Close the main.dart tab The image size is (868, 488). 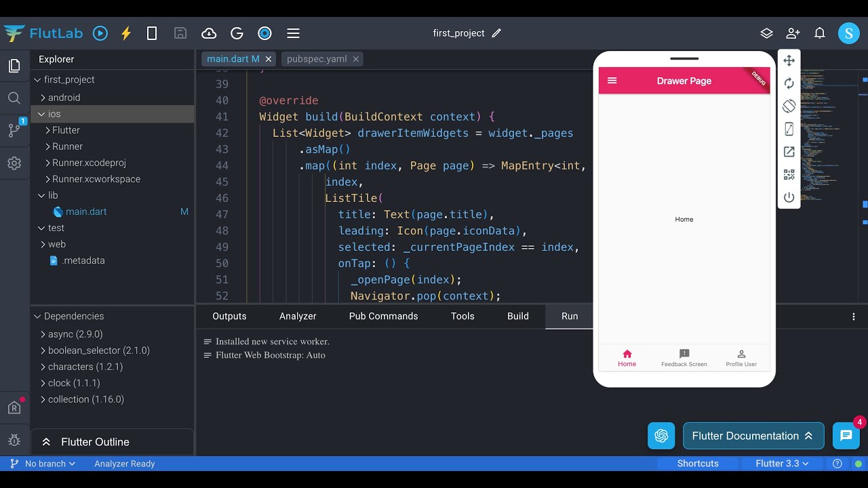tap(269, 59)
